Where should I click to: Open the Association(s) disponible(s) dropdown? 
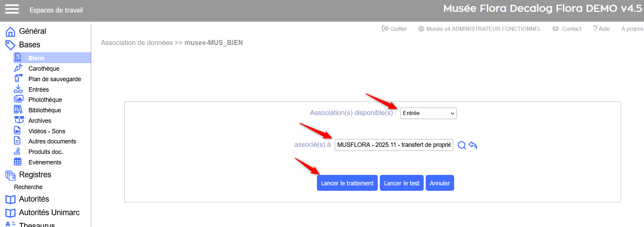(x=428, y=113)
